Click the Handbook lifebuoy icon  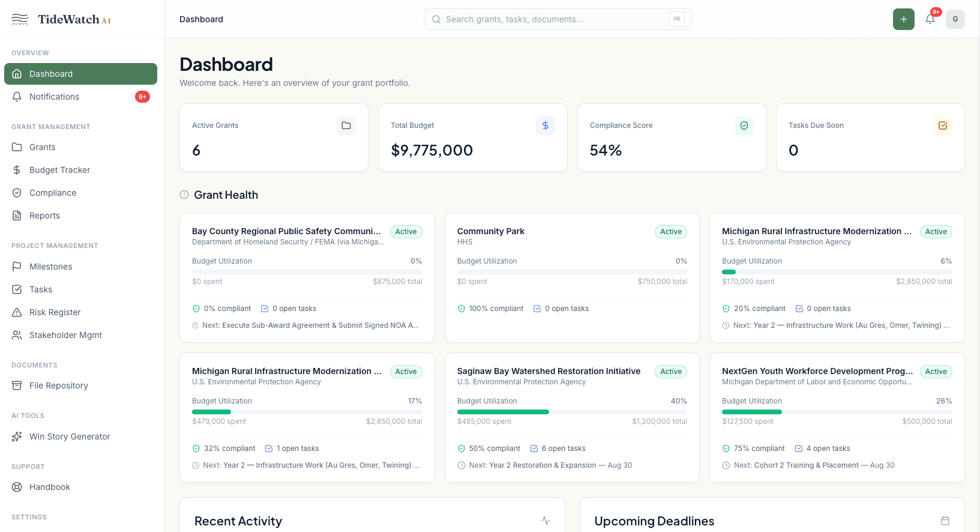pos(17,487)
